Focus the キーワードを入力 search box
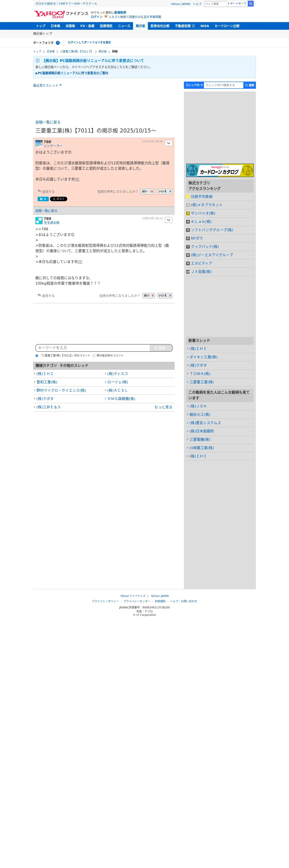 tap(93, 348)
